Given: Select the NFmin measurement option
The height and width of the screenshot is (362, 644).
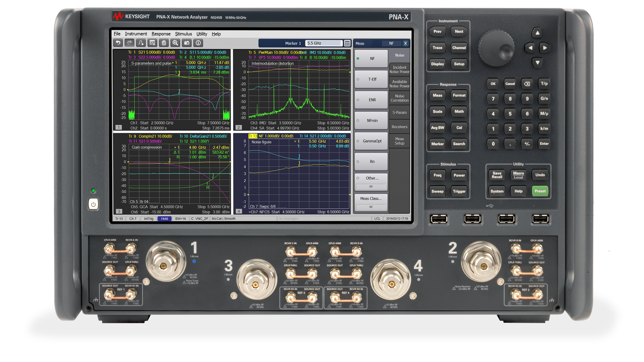Looking at the screenshot, I should pos(371,121).
